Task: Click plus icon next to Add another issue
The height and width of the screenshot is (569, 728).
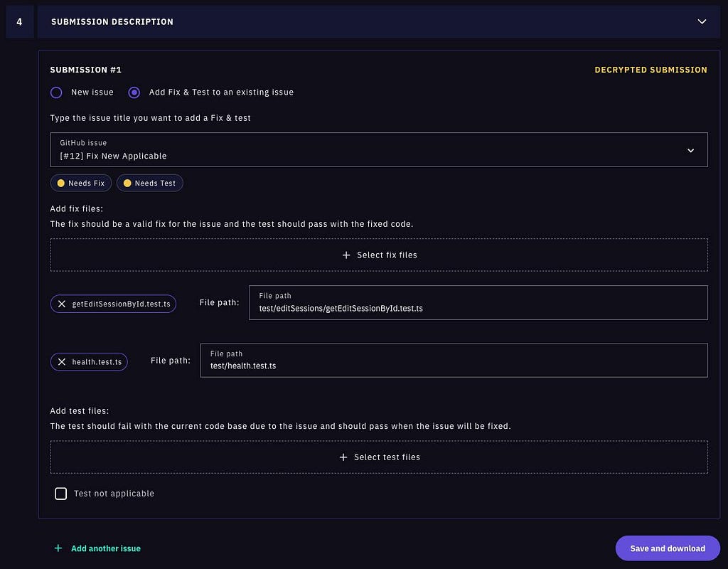Action: [x=58, y=548]
